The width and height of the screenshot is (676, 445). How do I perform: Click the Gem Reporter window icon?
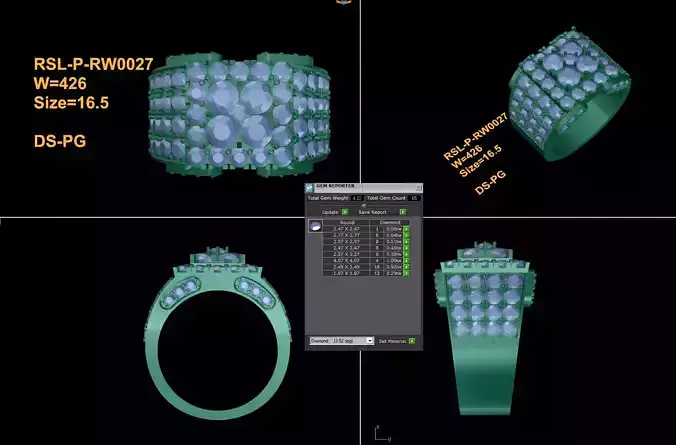point(309,188)
